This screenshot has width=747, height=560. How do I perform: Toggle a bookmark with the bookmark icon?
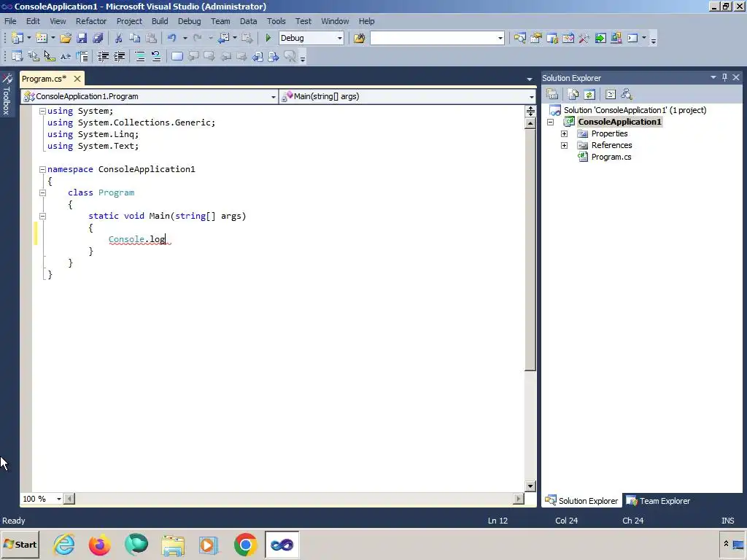(177, 57)
